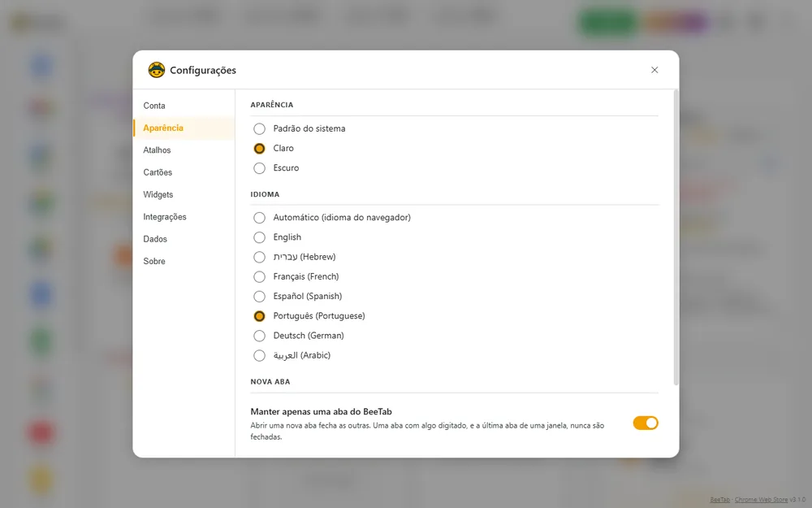
Task: Select Español (Spanish) language
Action: (x=260, y=297)
